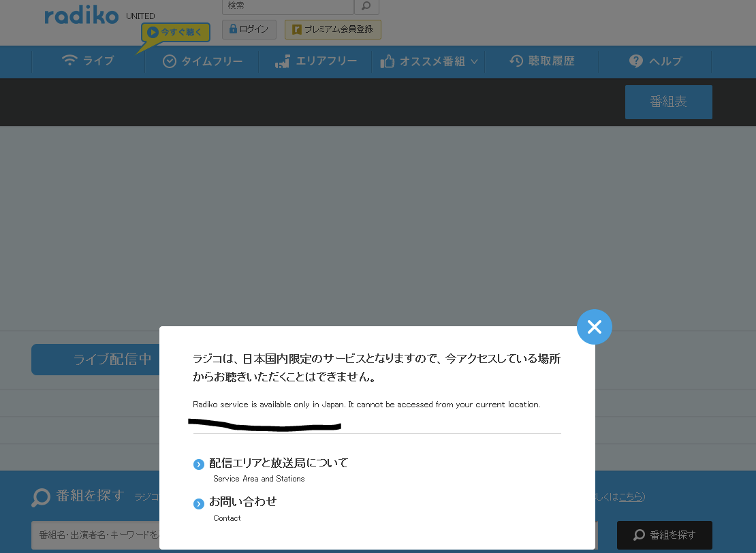Click the black 番組を探す search button
The image size is (756, 553).
coord(664,535)
